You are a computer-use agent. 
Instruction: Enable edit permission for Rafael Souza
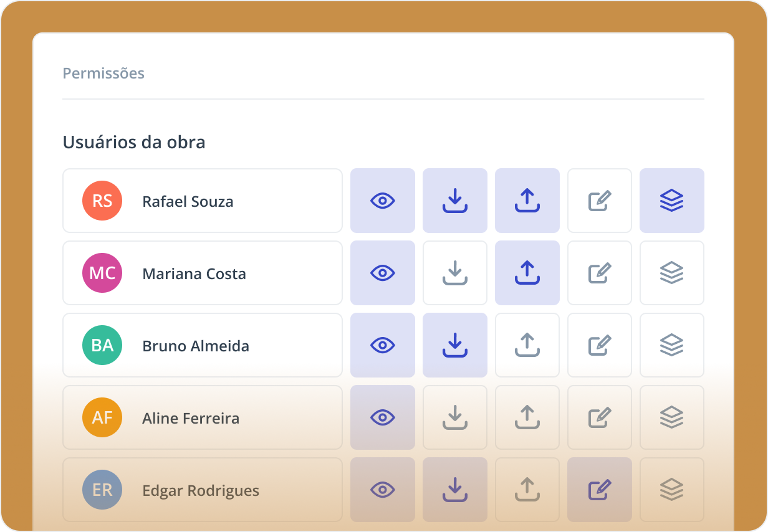coord(600,201)
